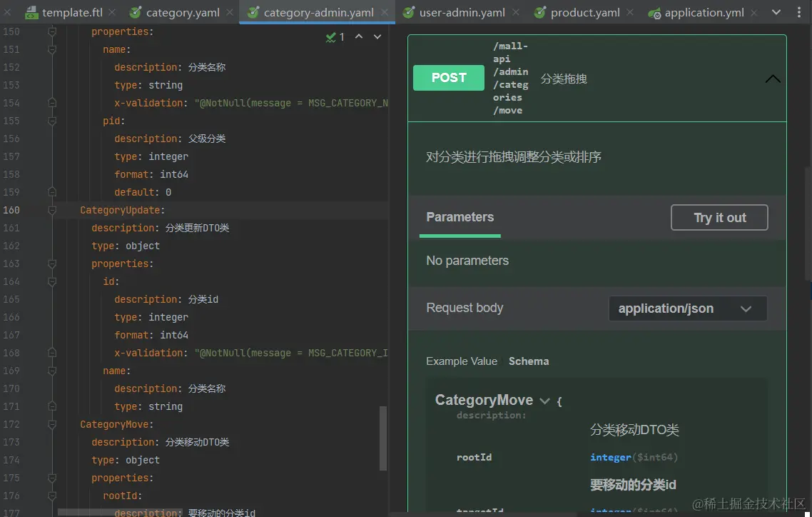
Task: Click the x-validation value on line 168
Action: [x=291, y=353]
